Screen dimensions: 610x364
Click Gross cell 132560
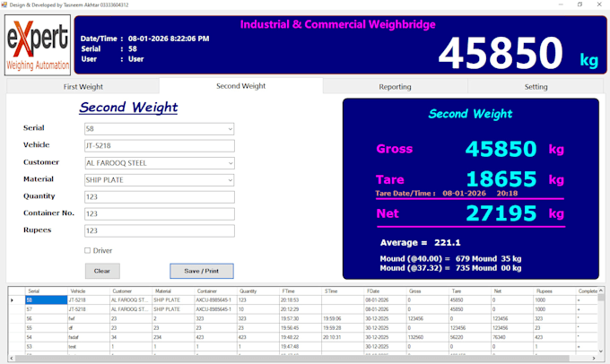coord(427,338)
